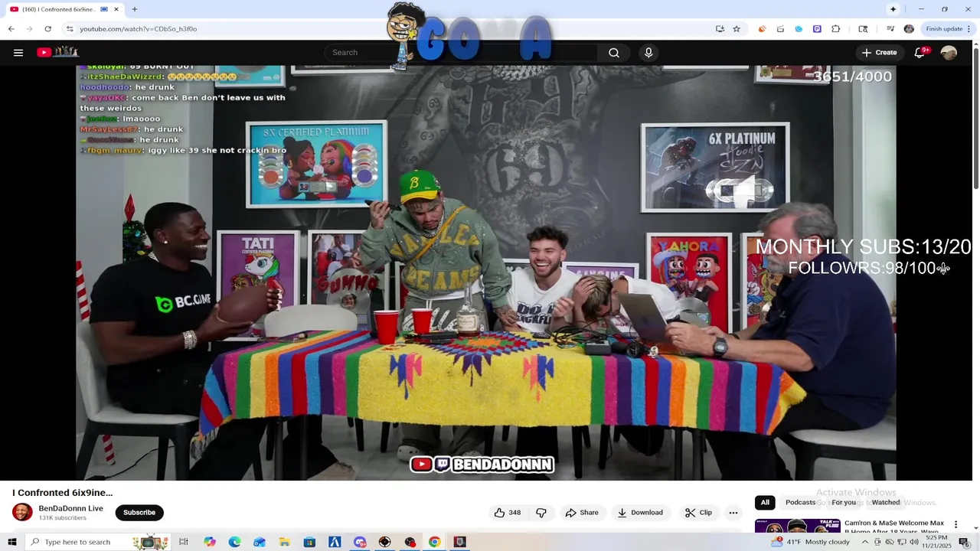This screenshot has height=551, width=980.
Task: Open options for Cam'ron & MaSe video
Action: [x=955, y=525]
